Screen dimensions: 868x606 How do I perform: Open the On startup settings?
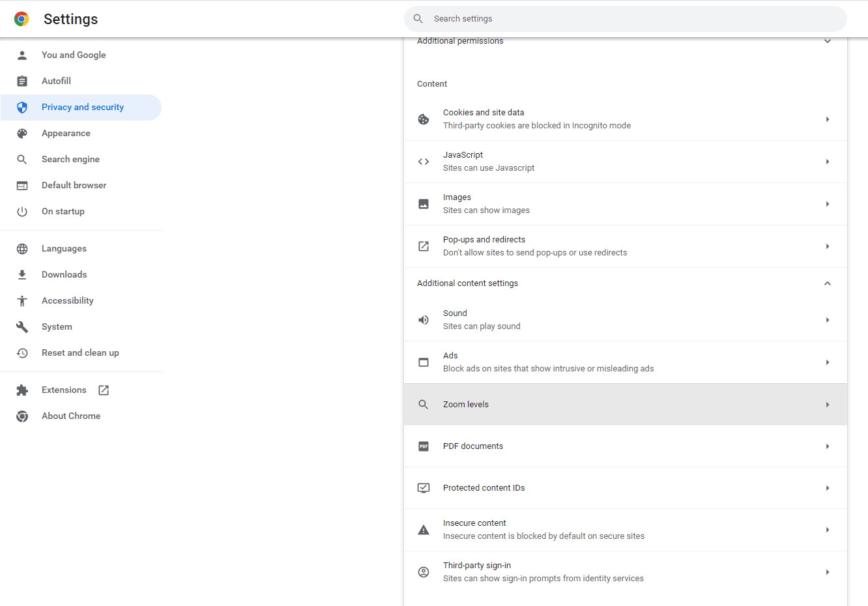point(63,211)
